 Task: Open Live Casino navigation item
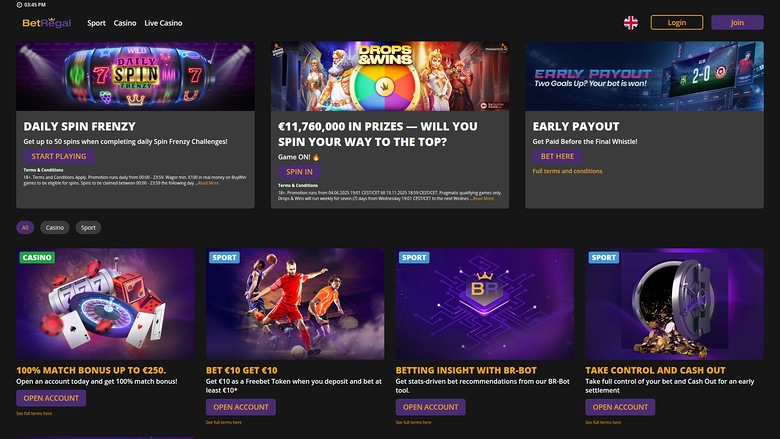tap(163, 22)
